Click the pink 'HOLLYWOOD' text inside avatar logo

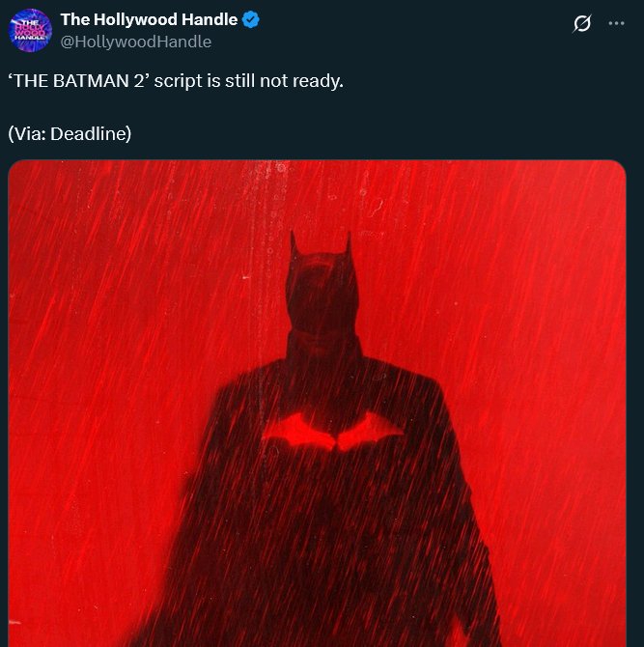click(29, 30)
